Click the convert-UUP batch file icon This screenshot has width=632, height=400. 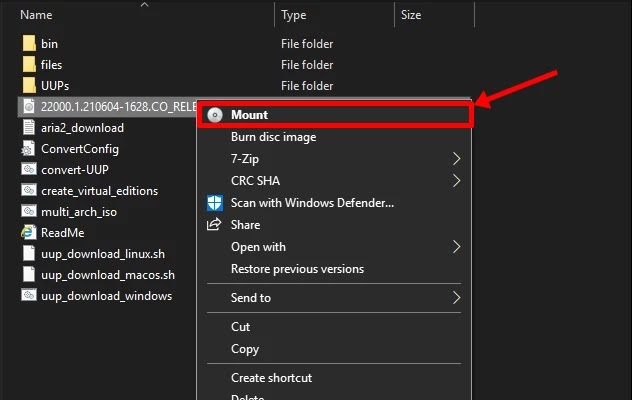tap(29, 169)
